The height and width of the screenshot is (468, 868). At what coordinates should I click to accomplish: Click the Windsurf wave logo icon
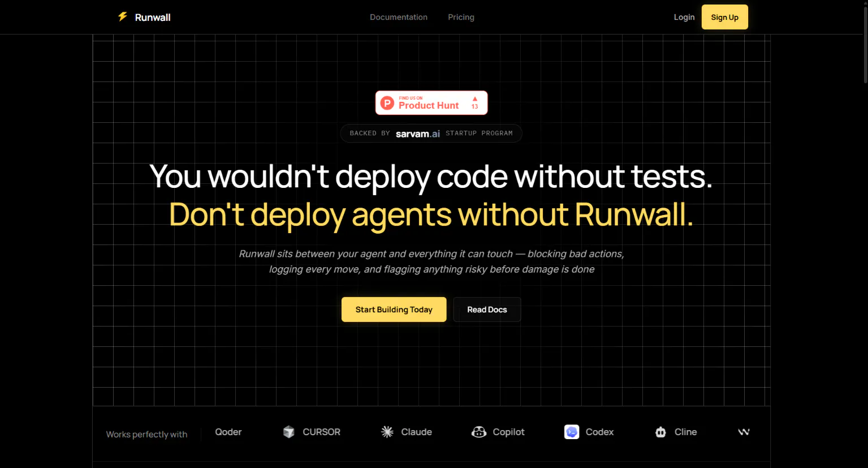point(744,432)
